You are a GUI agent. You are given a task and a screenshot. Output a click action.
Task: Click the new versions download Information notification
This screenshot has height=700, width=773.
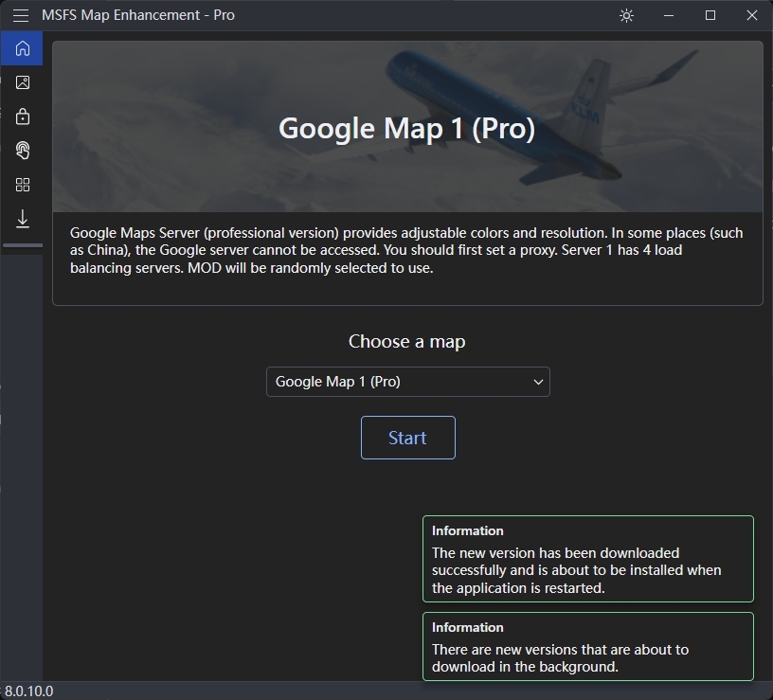[587, 646]
